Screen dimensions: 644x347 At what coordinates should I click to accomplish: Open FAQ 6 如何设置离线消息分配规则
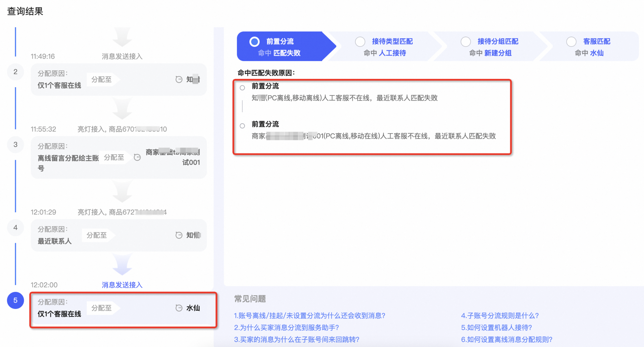[x=506, y=340]
